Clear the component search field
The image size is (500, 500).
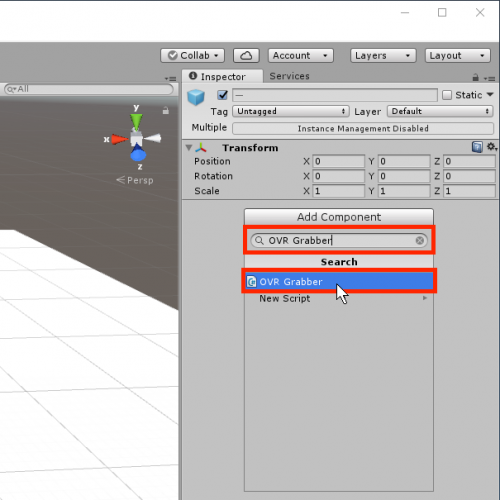420,240
